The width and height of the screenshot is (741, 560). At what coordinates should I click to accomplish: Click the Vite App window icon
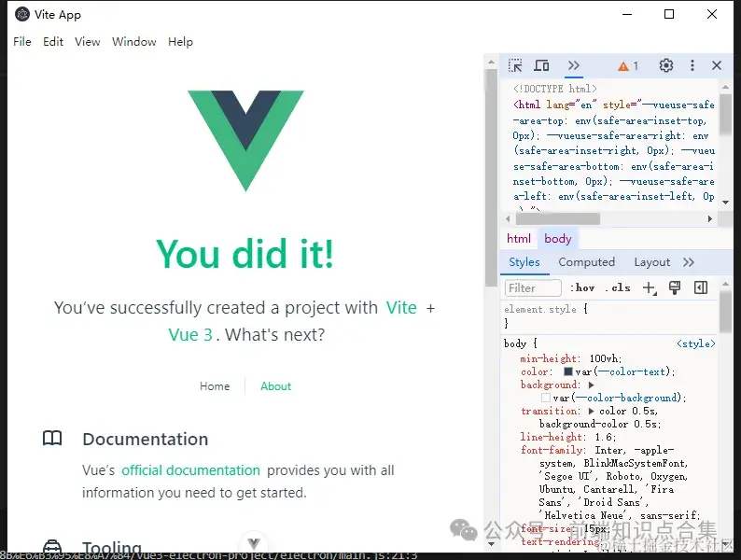(x=21, y=14)
